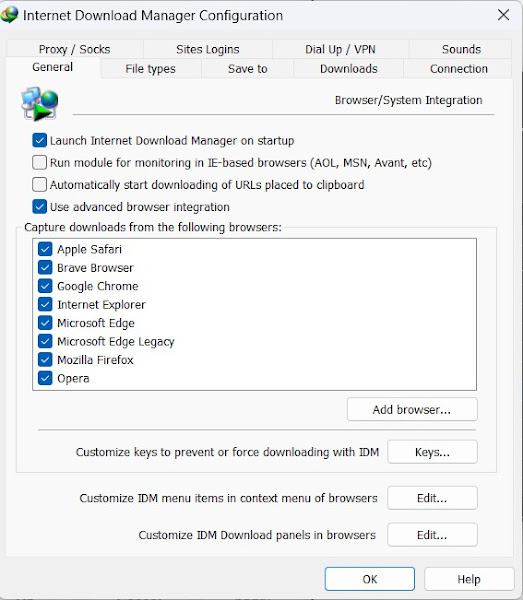The image size is (523, 600).
Task: Select the Google Chrome list entry text
Action: 98,286
